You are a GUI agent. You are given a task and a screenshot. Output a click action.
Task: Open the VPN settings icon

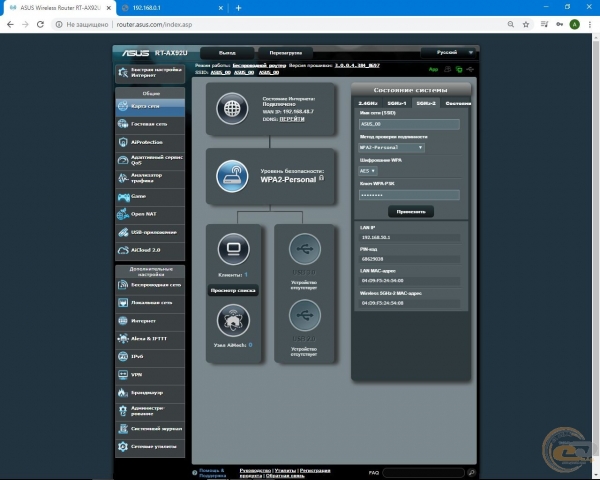click(x=123, y=374)
